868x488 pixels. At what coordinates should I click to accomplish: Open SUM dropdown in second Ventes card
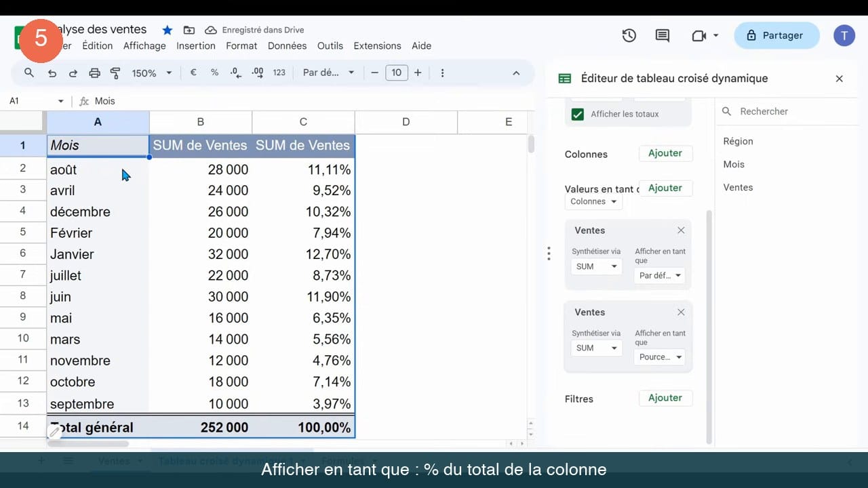[596, 348]
